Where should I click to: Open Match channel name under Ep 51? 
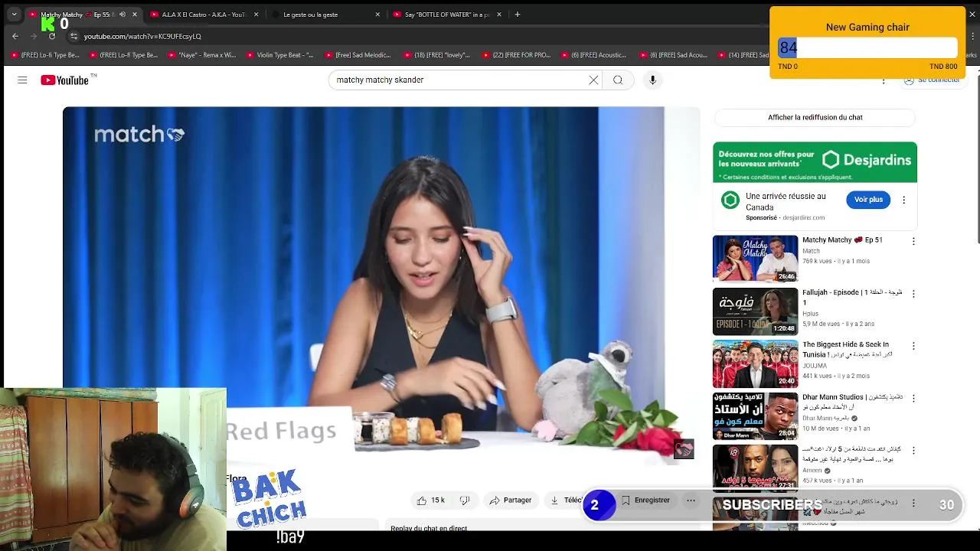pyautogui.click(x=811, y=251)
